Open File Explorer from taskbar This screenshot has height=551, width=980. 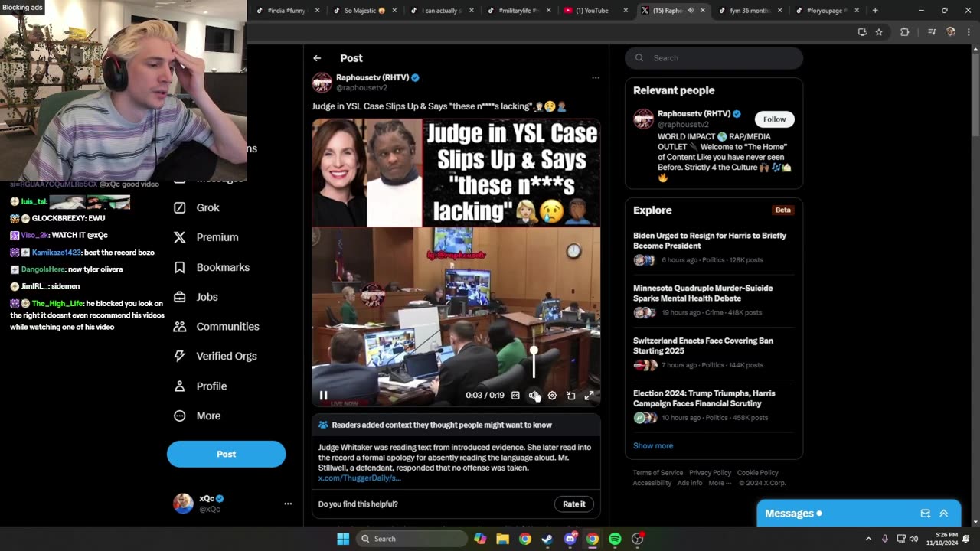502,539
